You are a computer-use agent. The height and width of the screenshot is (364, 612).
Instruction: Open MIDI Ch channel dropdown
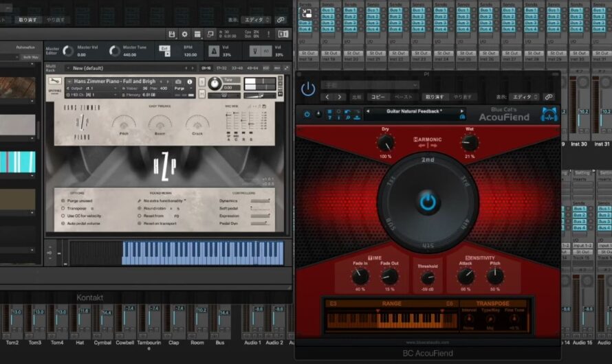click(92, 95)
